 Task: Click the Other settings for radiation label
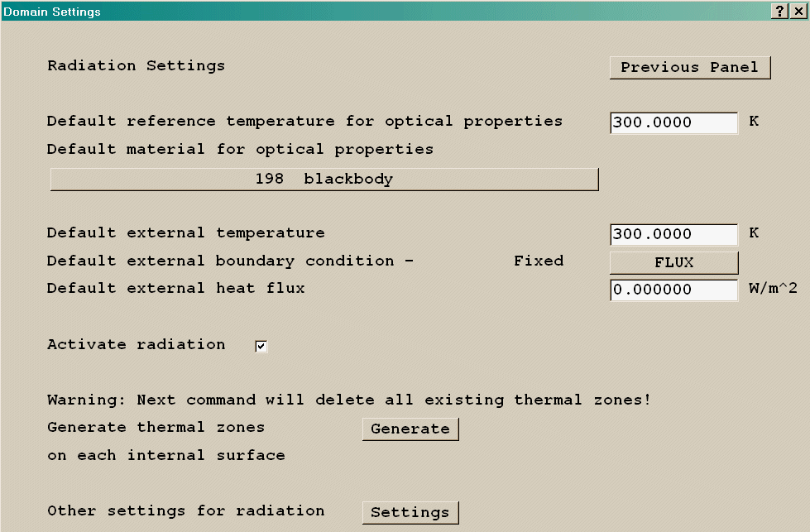[x=185, y=510]
